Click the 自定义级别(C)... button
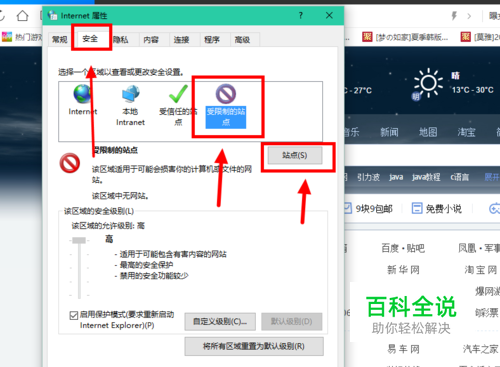Screen dimensions: 500x367 click(x=220, y=322)
